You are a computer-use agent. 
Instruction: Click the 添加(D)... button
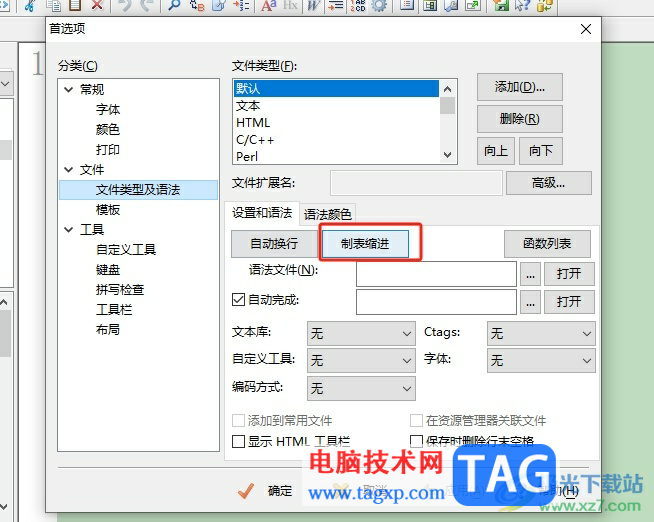(x=520, y=87)
